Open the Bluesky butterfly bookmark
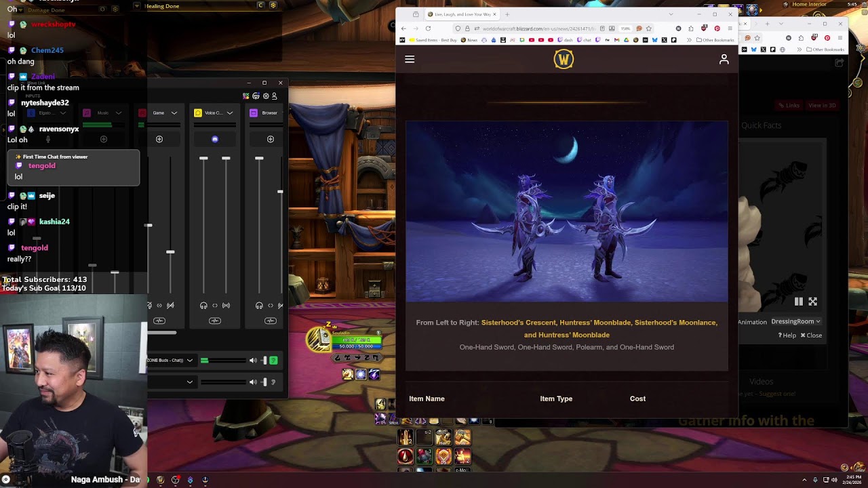Image resolution: width=868 pixels, height=488 pixels. click(654, 40)
